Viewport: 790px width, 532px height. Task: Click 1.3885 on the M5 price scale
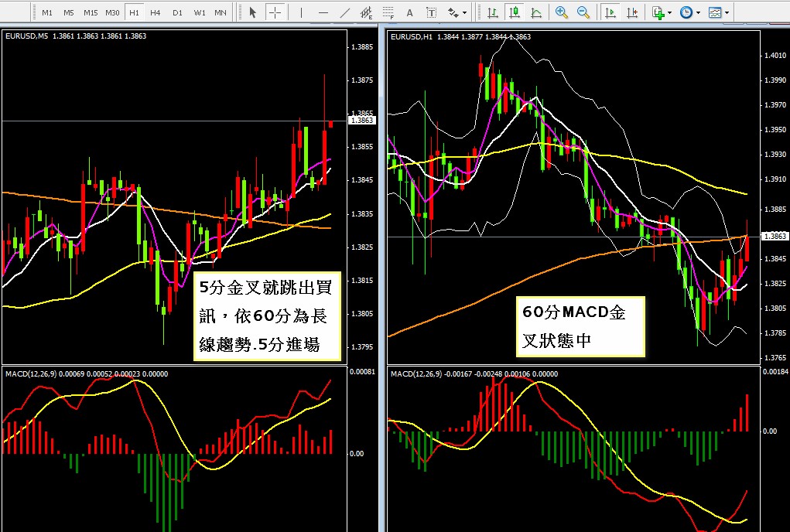coord(362,47)
